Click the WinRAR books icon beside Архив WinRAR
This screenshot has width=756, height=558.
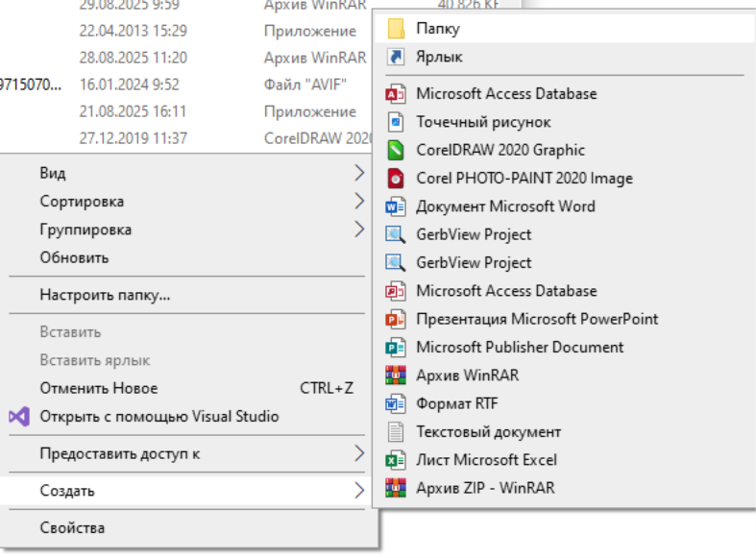(x=396, y=376)
